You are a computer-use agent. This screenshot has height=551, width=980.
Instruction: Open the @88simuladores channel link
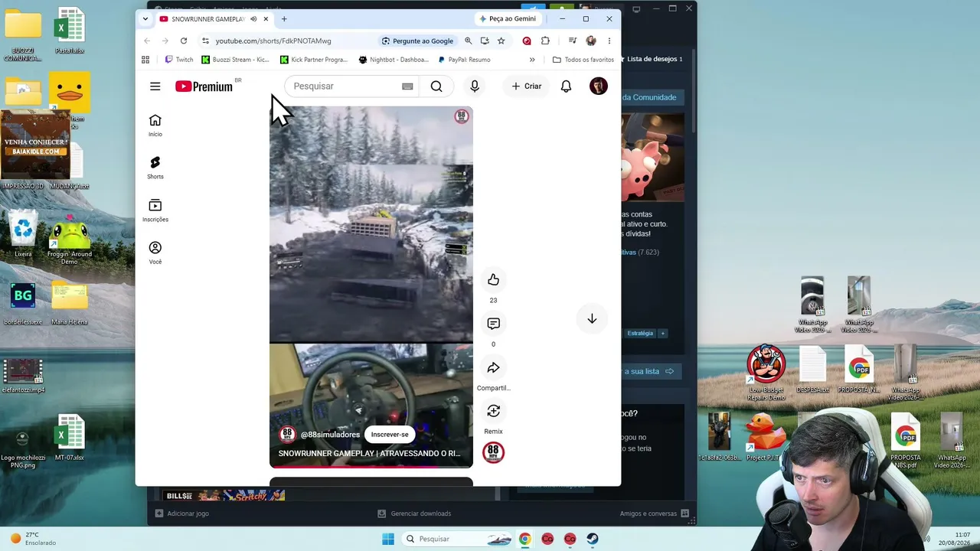point(330,435)
